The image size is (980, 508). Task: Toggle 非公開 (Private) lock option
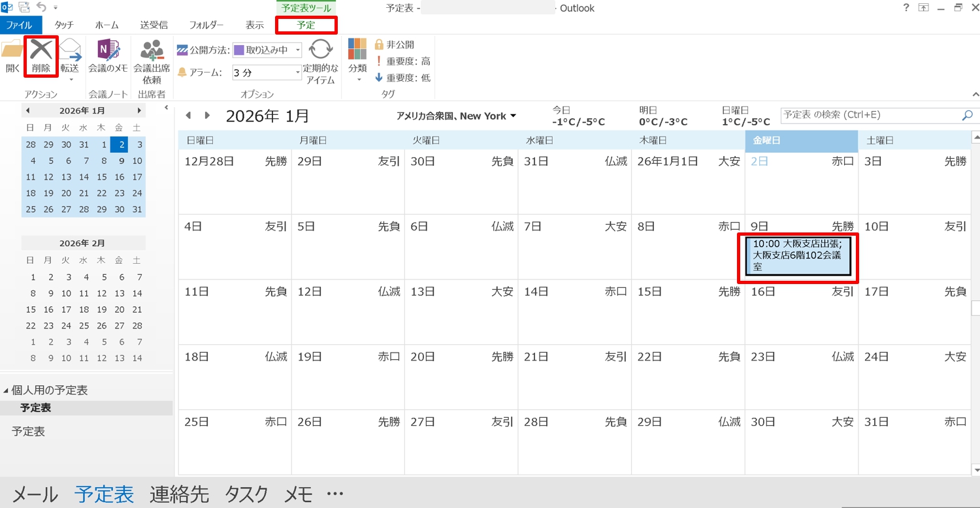(x=394, y=44)
